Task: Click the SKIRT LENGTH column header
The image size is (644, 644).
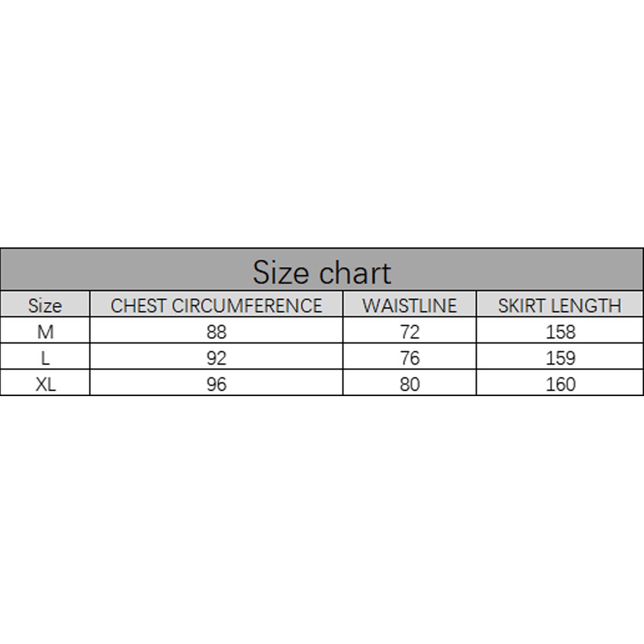Action: [x=560, y=305]
